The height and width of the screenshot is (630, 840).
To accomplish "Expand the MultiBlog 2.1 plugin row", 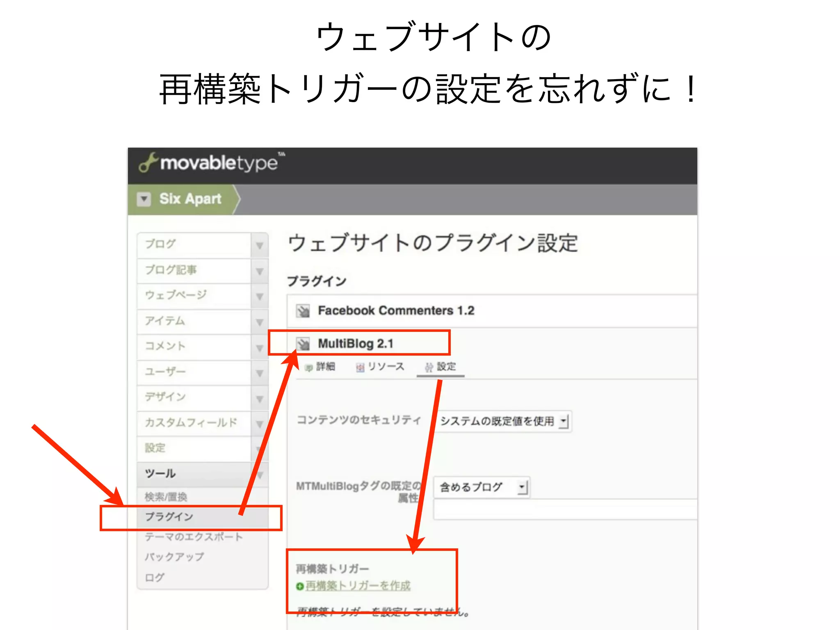I will coord(355,343).
